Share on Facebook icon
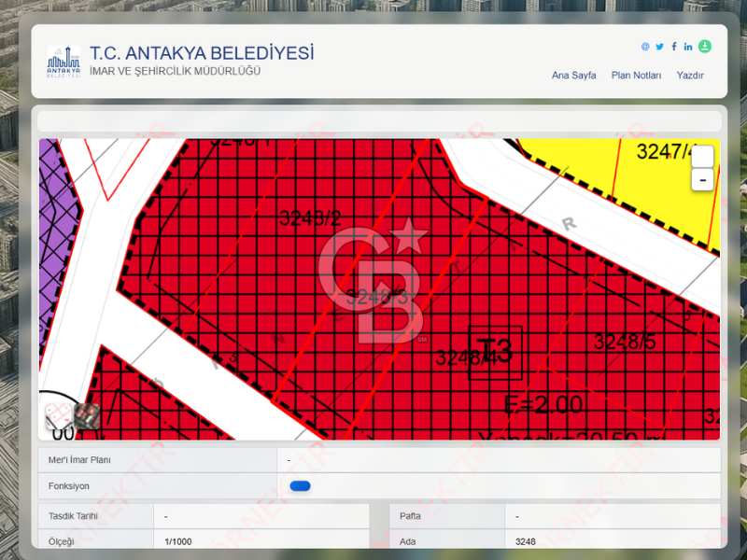 click(x=673, y=46)
